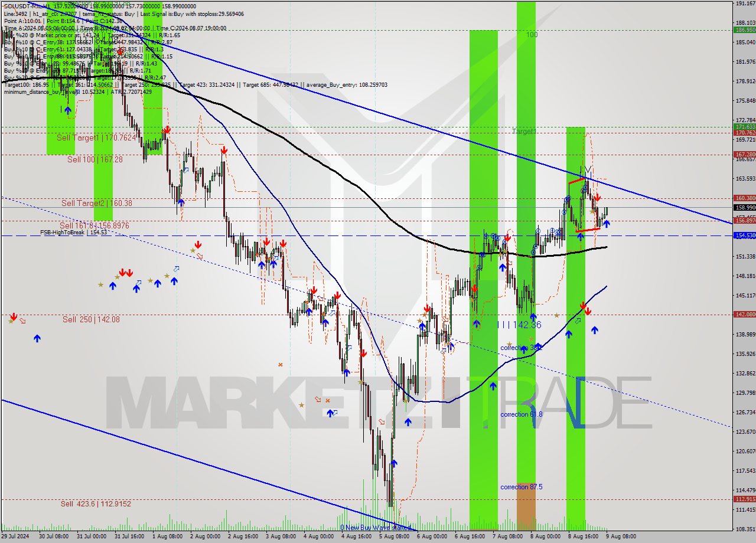Click the 'Sell Target1 | 170.7624' chart label
This screenshot has height=543, width=756.
tap(96, 138)
